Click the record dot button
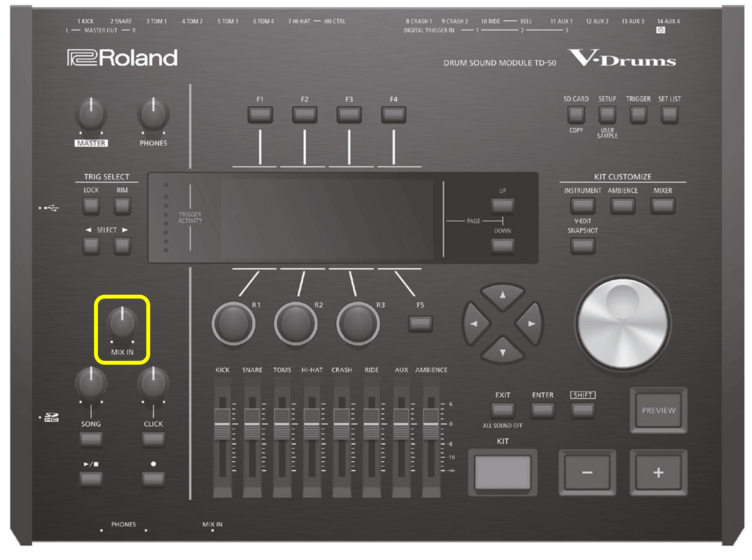The width and height of the screenshot is (752, 560). coord(153,480)
